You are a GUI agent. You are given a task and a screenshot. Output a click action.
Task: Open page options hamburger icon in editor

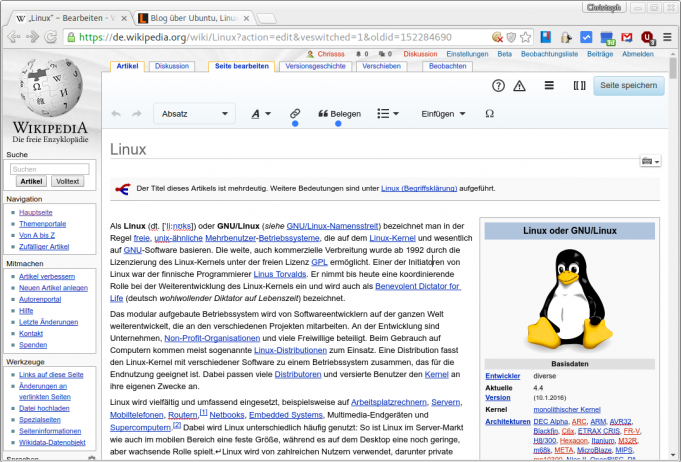[549, 86]
